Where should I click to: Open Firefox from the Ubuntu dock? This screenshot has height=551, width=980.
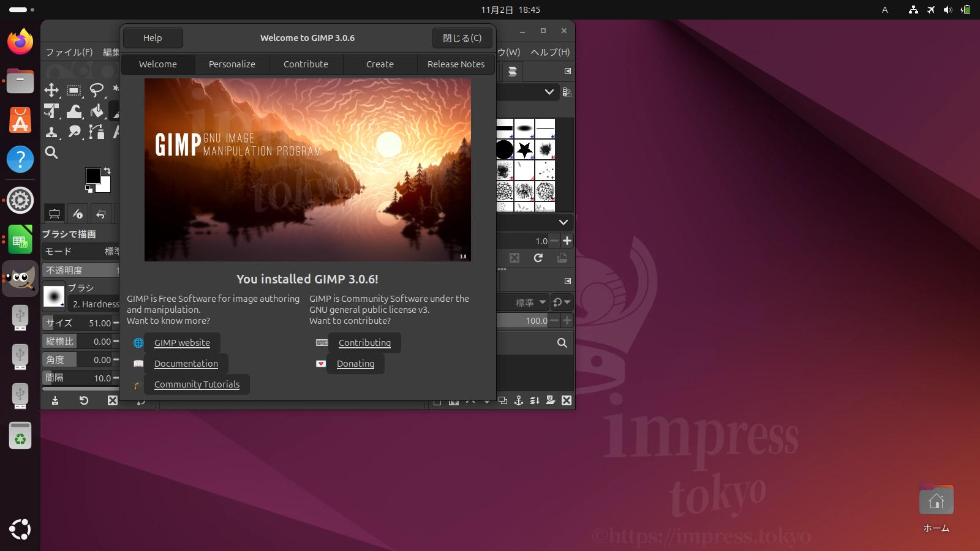coord(20,42)
